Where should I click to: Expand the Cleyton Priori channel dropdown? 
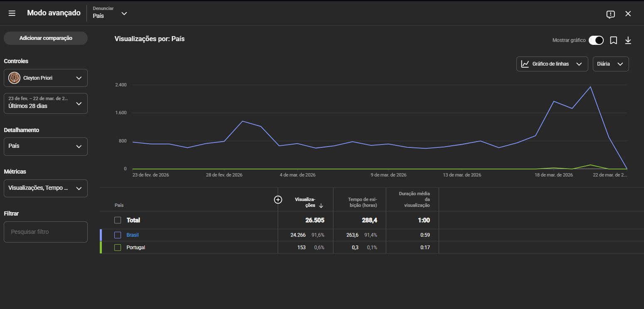46,78
